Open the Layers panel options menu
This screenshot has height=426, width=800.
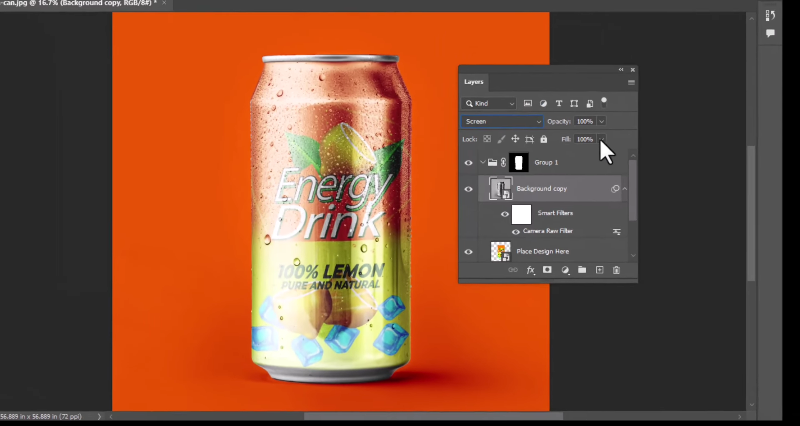click(x=631, y=82)
